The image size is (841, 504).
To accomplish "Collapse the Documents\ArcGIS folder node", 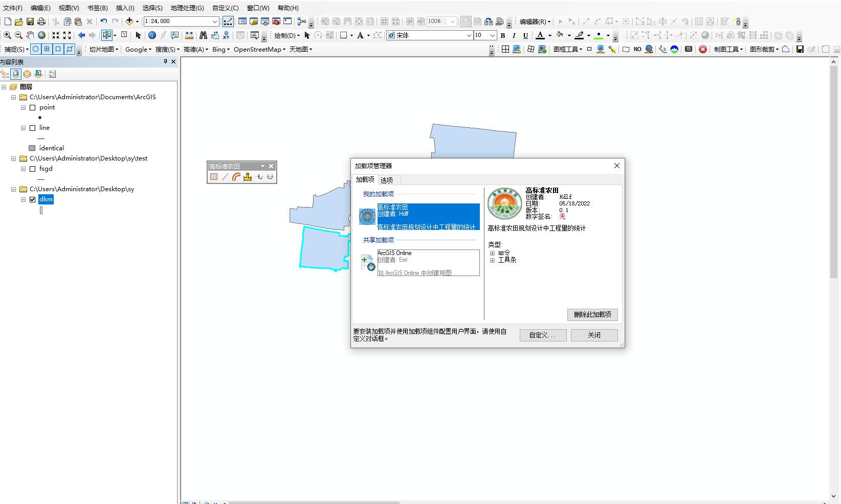I will 14,97.
